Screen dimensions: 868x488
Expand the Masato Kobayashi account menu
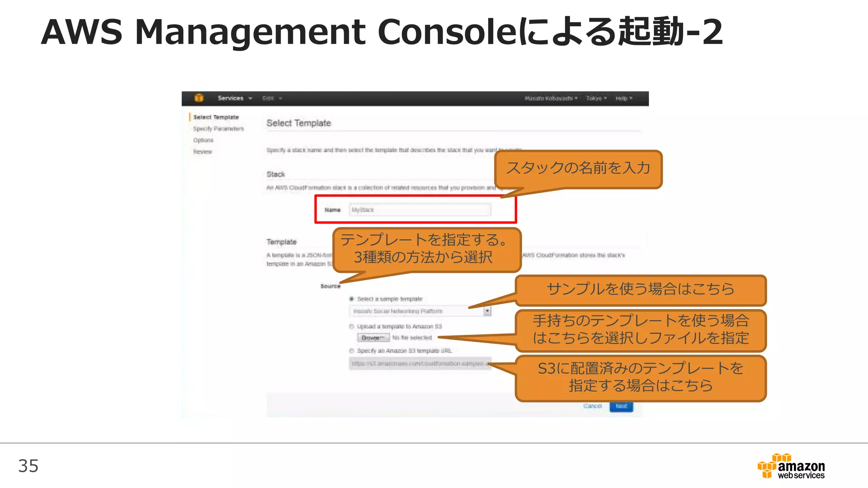[x=551, y=98]
